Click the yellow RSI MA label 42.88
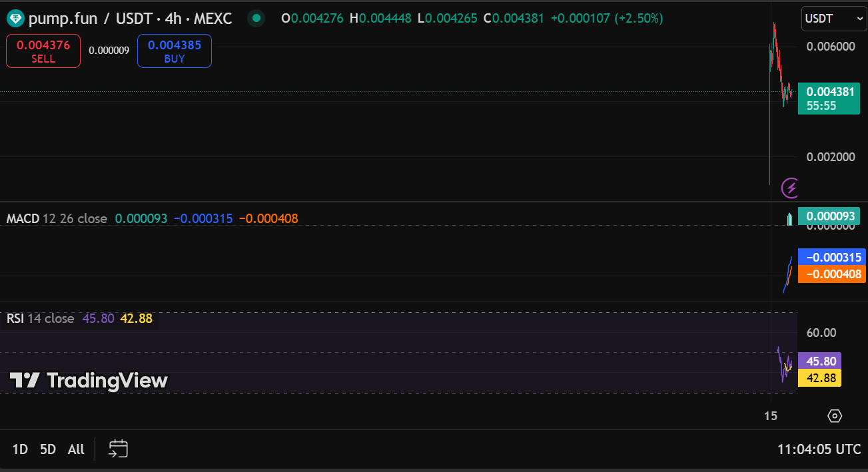Viewport: 868px width, 472px height. point(820,378)
